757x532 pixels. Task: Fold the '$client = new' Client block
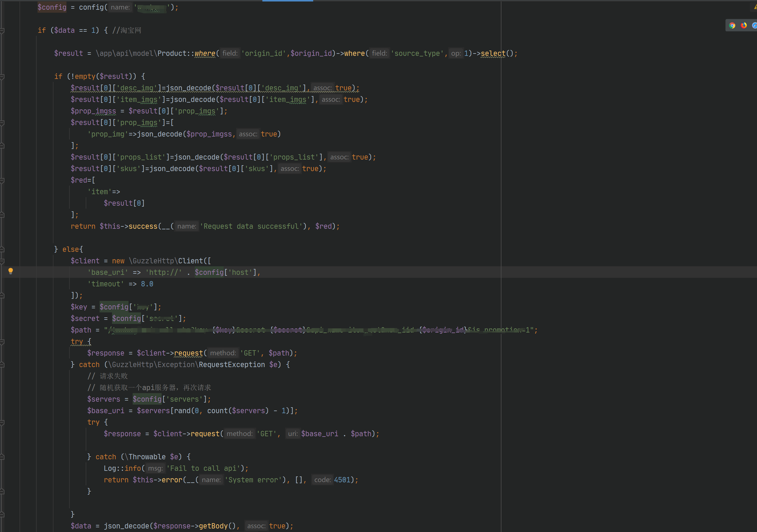tap(2, 261)
